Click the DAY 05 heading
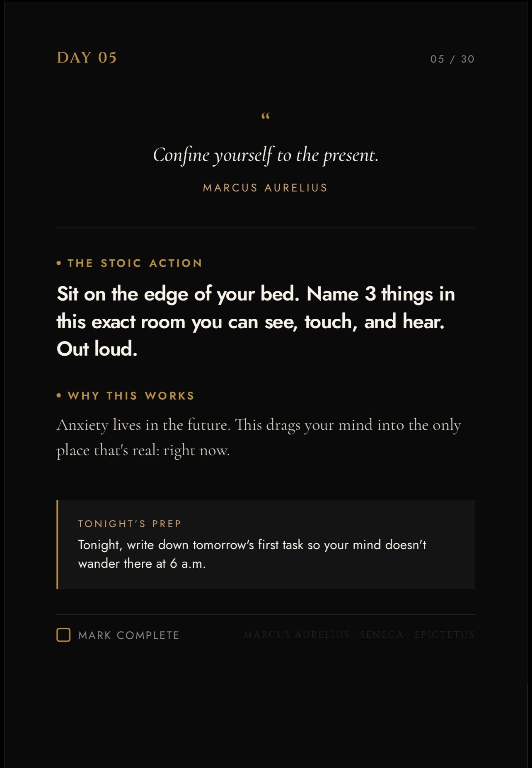Image resolution: width=532 pixels, height=768 pixels. [87, 58]
